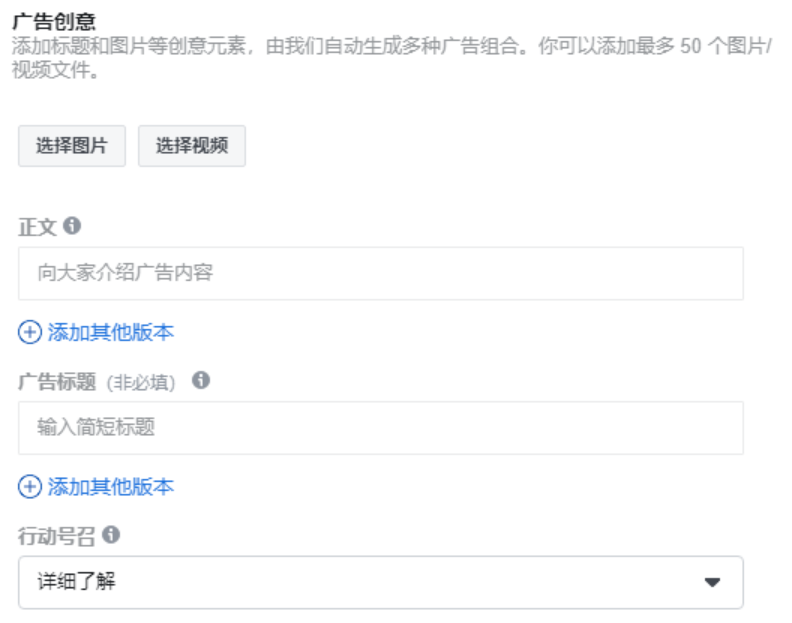
Task: Click the 选择图片 button
Action: (72, 146)
